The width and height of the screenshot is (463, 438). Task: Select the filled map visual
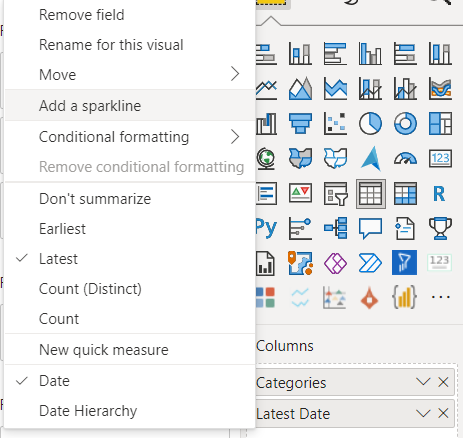300,158
